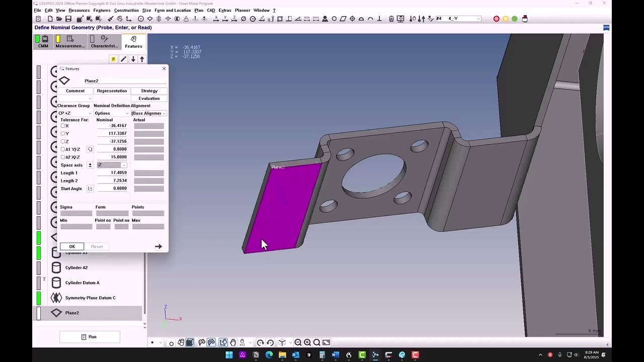Click the plane feature diamond icon in dialog
Image resolution: width=644 pixels, height=362 pixels.
tap(64, 80)
